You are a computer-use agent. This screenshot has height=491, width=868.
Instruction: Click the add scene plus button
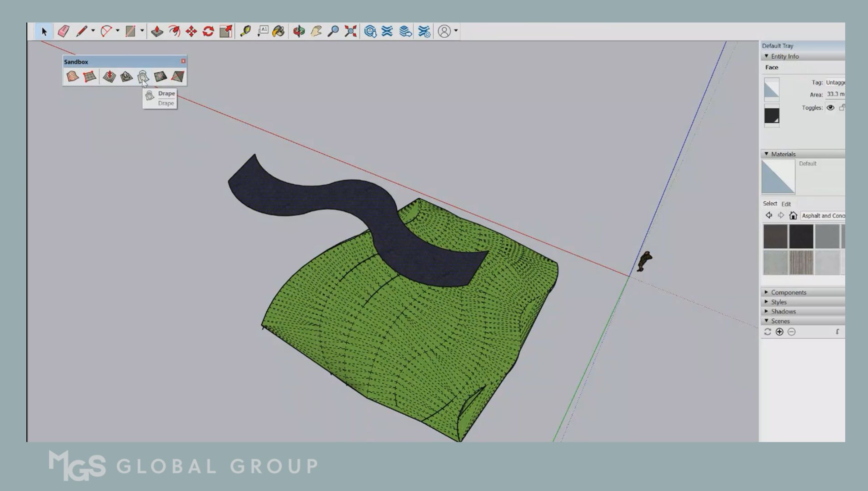[779, 332]
